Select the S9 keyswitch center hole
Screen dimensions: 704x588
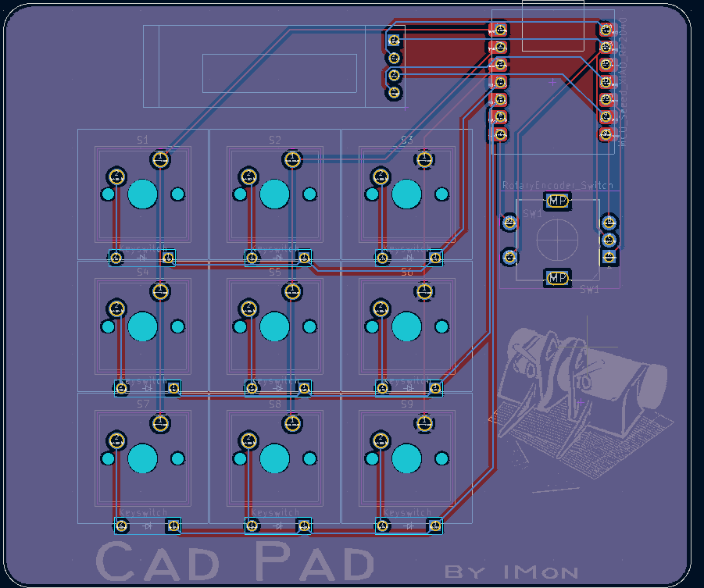click(407, 458)
